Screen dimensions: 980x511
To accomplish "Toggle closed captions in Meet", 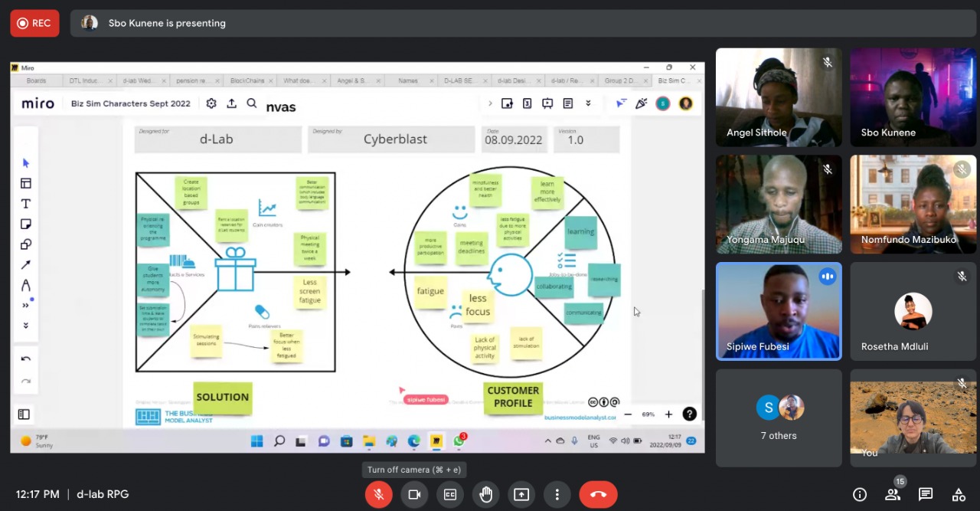I will 450,494.
